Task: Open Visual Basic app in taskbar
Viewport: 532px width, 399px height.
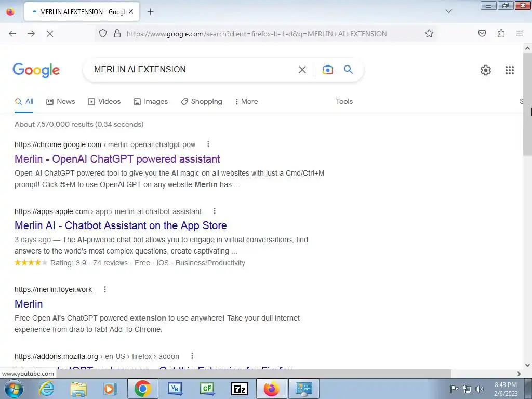Action: pos(175,389)
